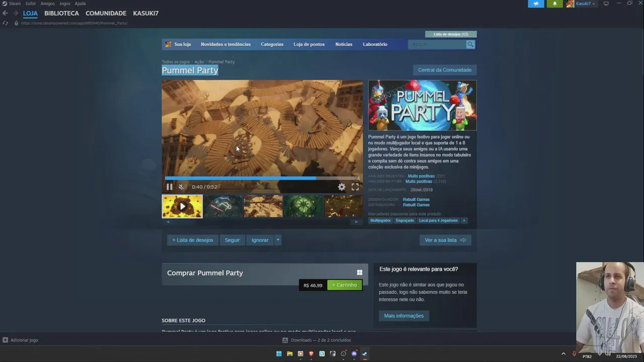This screenshot has width=644, height=362.
Task: Click the Adicionar jogo plus icon
Action: [x=5, y=340]
